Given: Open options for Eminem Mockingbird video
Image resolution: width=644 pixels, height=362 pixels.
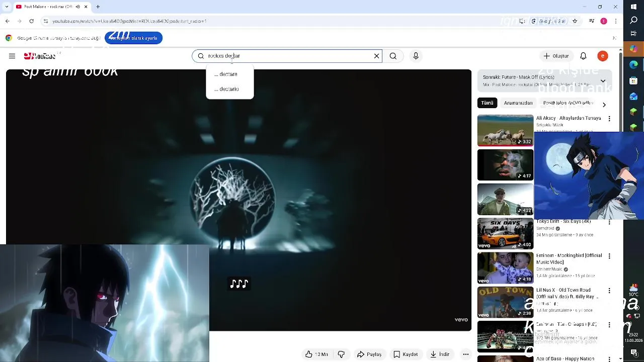Looking at the screenshot, I should coord(609,256).
